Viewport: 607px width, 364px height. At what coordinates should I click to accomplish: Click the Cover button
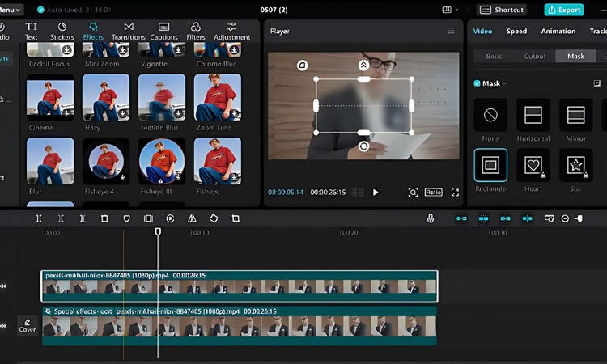(x=28, y=326)
